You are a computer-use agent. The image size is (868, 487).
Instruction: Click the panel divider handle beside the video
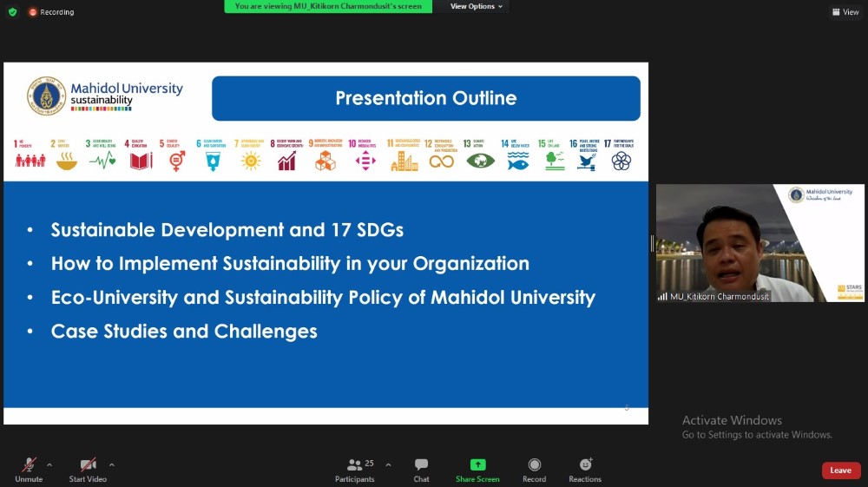pos(652,243)
